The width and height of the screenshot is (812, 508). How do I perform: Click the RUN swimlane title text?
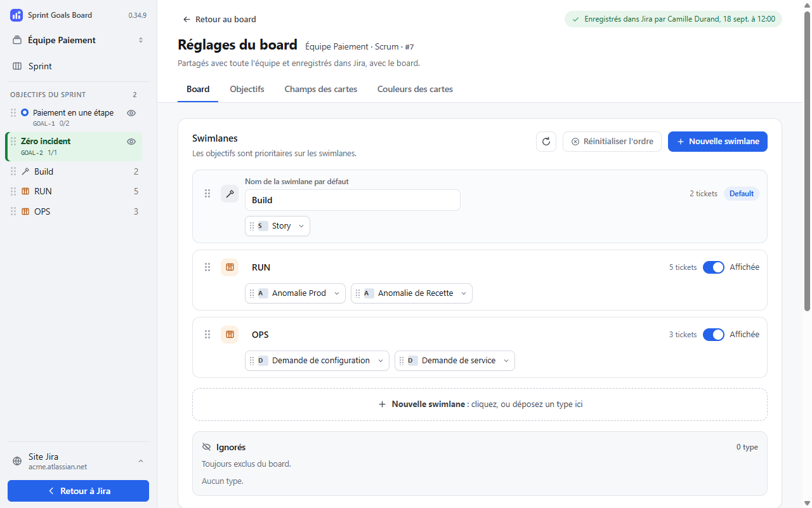[261, 267]
